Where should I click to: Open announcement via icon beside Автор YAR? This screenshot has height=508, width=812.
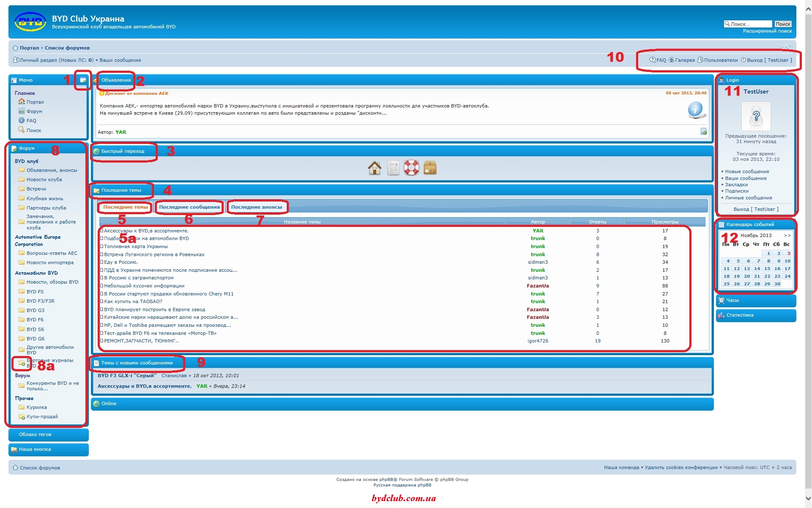coord(703,132)
